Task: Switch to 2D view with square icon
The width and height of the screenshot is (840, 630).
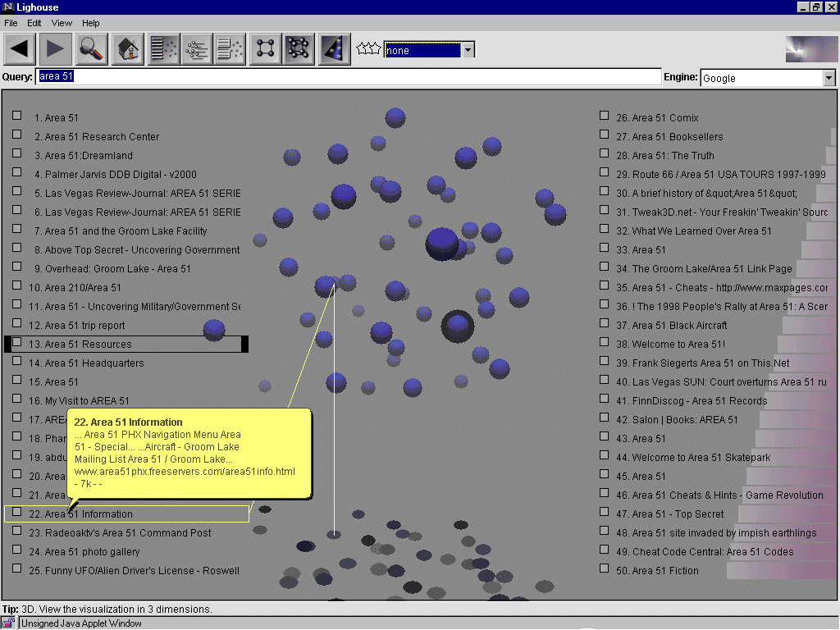Action: coord(264,49)
